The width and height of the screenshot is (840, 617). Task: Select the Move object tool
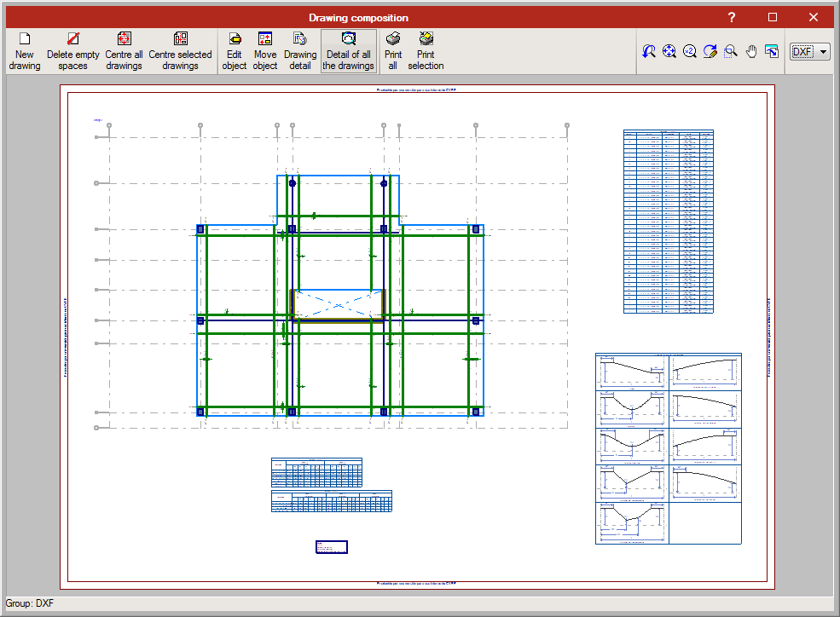pyautogui.click(x=265, y=51)
